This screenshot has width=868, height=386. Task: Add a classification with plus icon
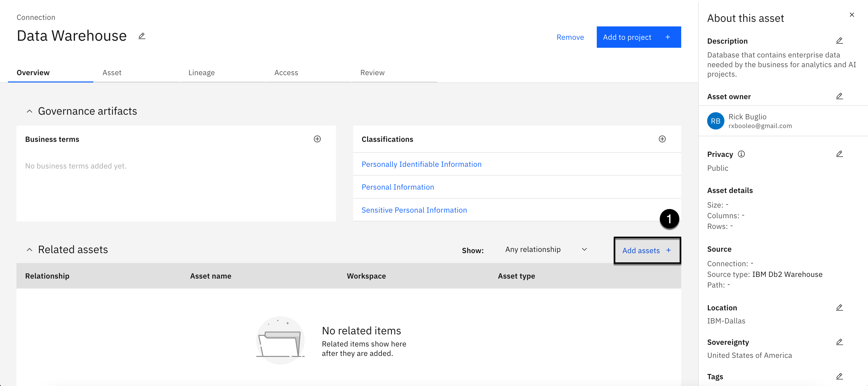coord(662,139)
